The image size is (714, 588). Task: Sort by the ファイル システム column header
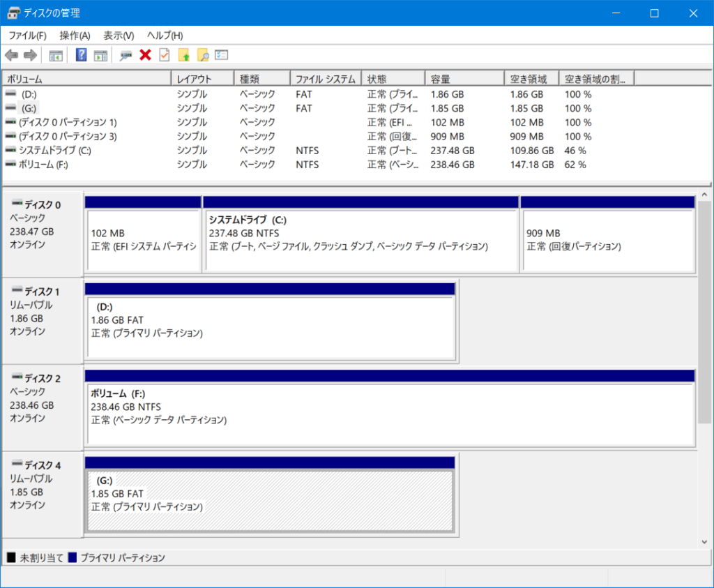[325, 79]
